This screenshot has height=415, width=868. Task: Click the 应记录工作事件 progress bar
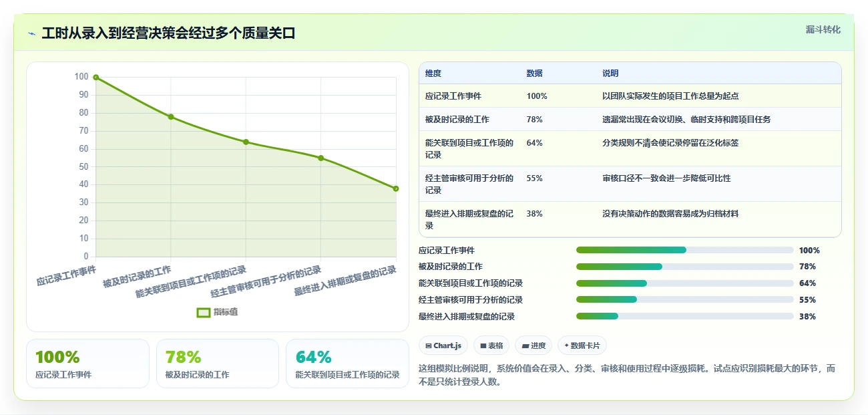point(685,250)
